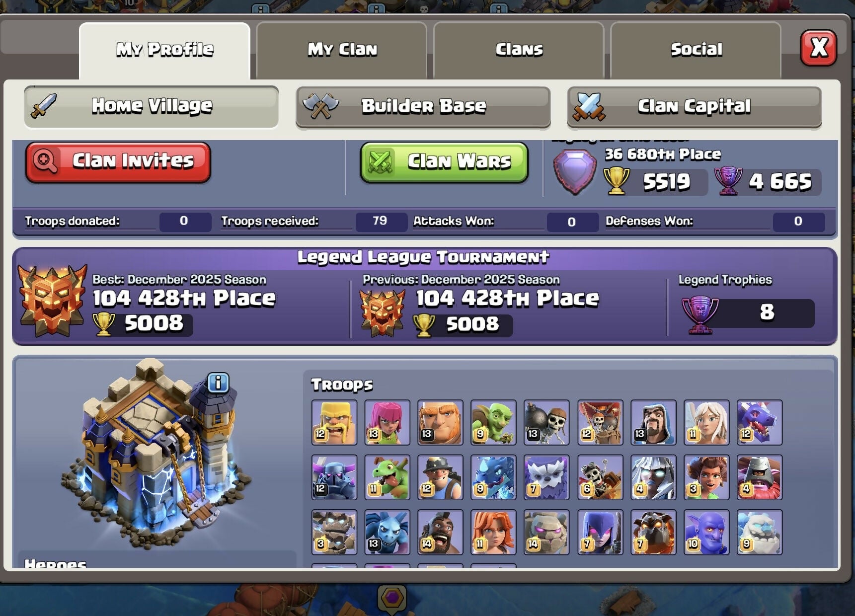This screenshot has height=616, width=855.
Task: Show the Clan Capital section
Action: point(694,107)
